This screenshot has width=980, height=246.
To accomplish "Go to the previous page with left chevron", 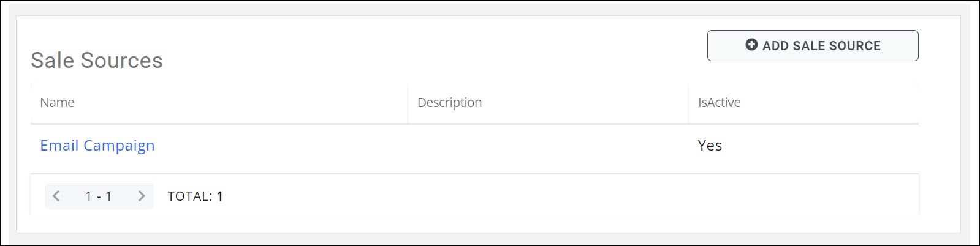I will click(x=56, y=196).
